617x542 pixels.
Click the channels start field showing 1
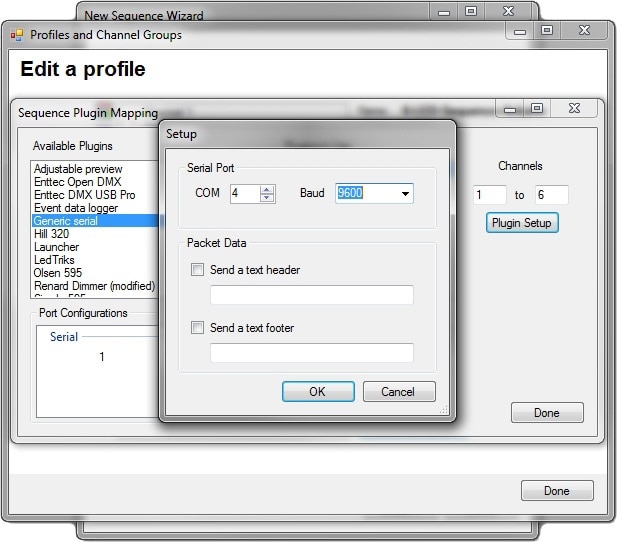point(490,195)
